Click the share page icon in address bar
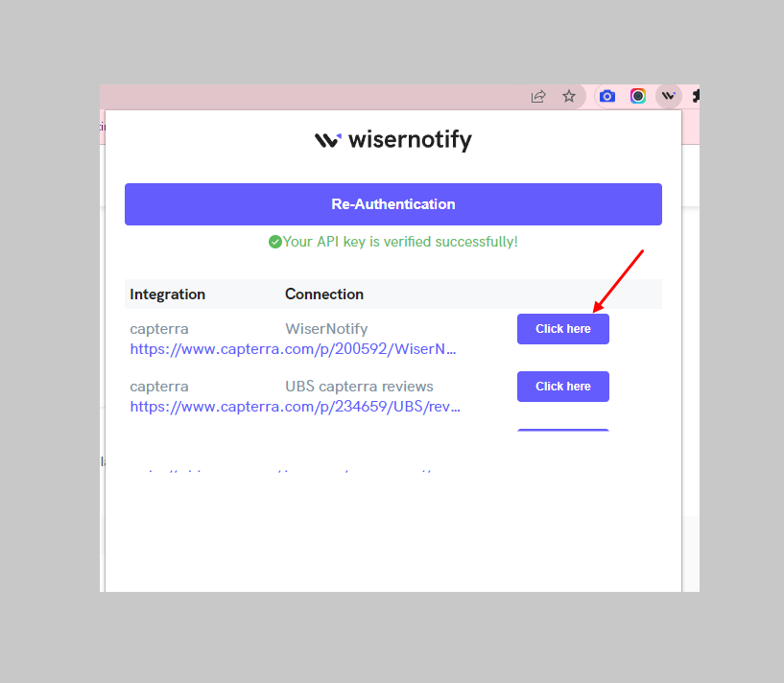784x683 pixels. 538,97
